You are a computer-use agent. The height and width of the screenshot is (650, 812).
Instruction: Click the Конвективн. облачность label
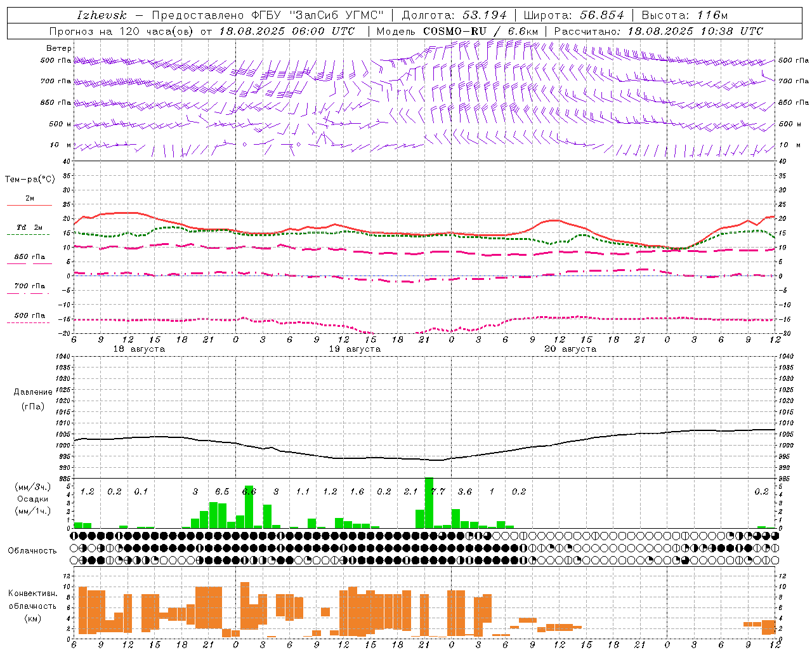[32, 600]
